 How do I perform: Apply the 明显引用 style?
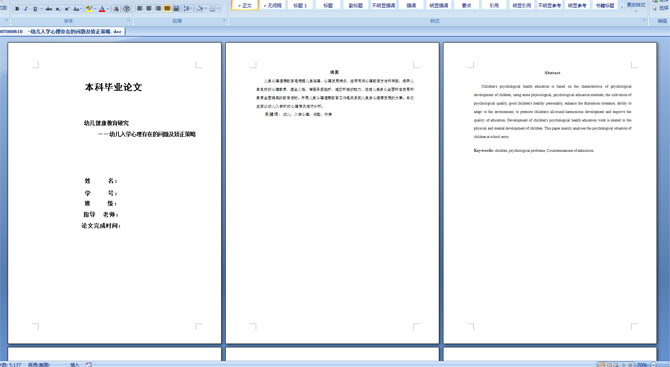[x=522, y=5]
